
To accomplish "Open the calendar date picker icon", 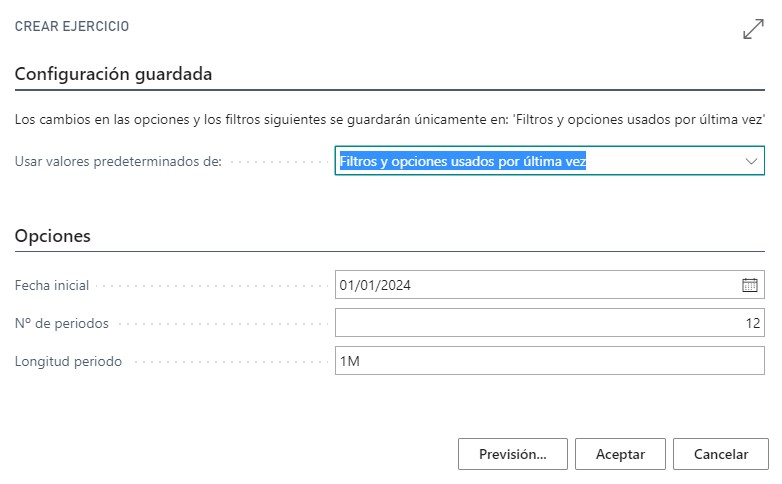I will pos(749,285).
